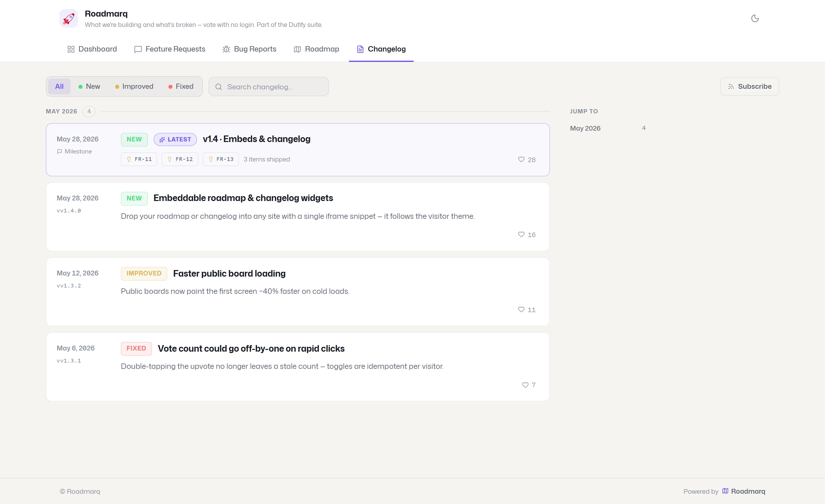Click the Bug Reports bug icon
825x504 pixels.
(x=226, y=49)
